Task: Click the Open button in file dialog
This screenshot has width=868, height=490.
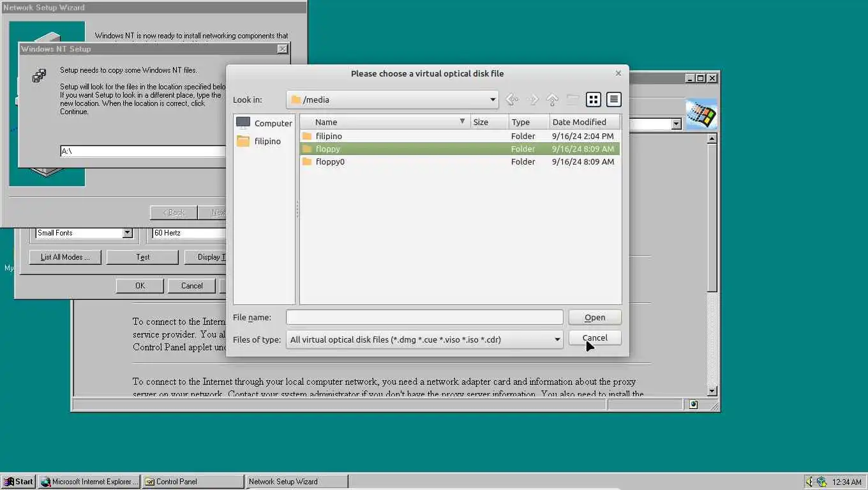Action: (x=595, y=317)
